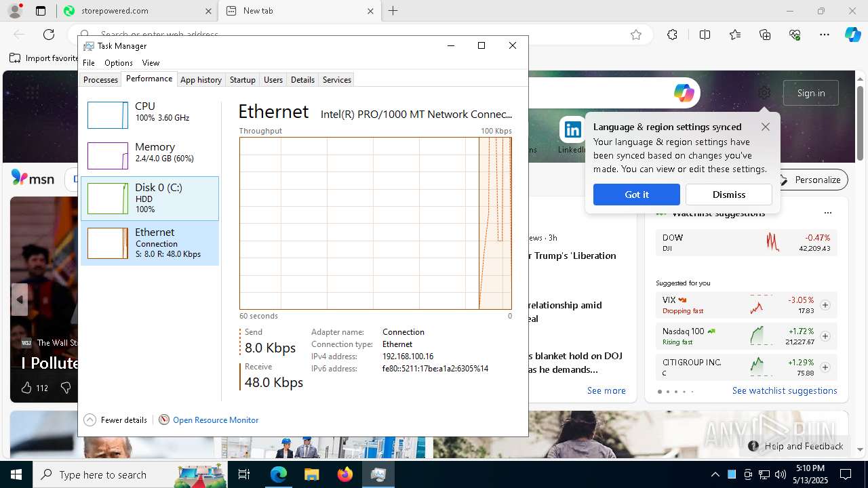Open File Explorer from taskbar

(x=311, y=474)
